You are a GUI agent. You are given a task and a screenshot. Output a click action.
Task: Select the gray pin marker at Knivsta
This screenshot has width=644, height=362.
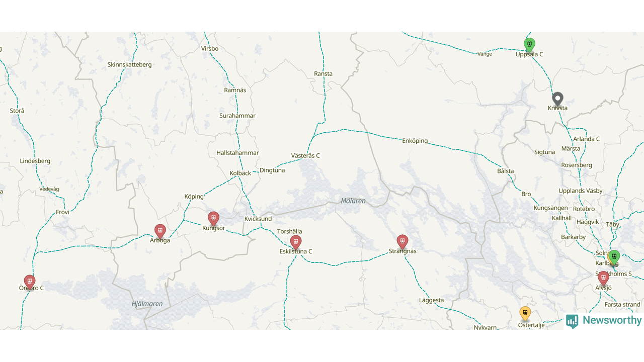click(557, 99)
